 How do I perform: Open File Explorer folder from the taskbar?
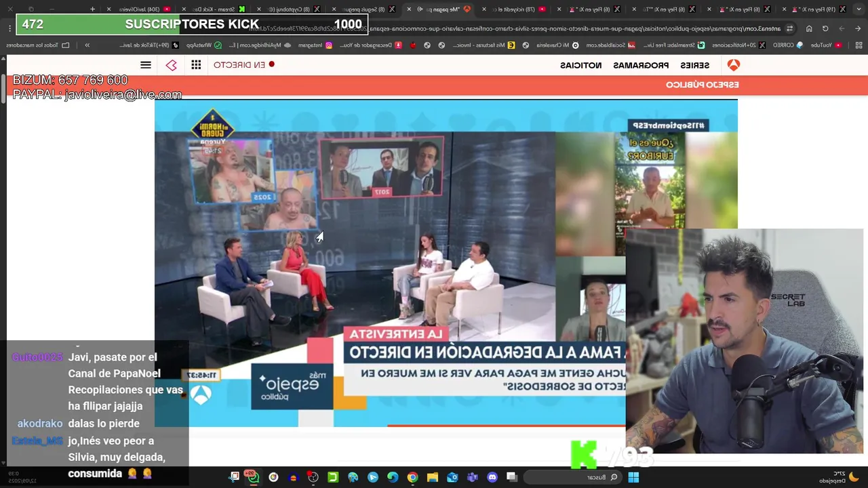click(x=433, y=477)
